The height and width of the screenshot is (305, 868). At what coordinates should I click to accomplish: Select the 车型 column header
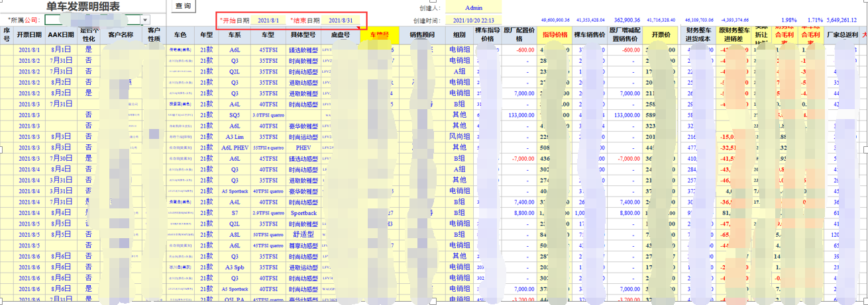268,35
